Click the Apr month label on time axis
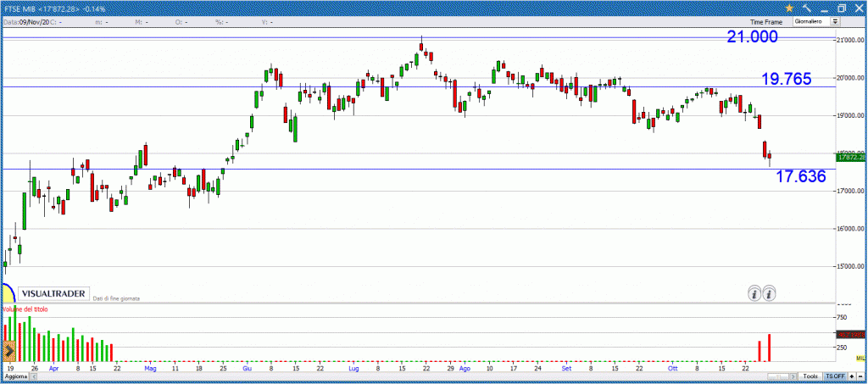868x384 pixels. [x=53, y=367]
